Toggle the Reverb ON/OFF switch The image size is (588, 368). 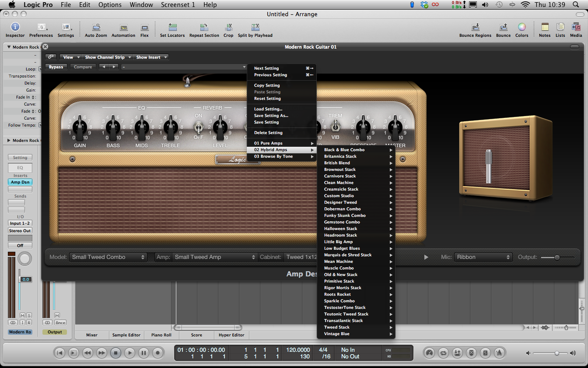pyautogui.click(x=199, y=127)
